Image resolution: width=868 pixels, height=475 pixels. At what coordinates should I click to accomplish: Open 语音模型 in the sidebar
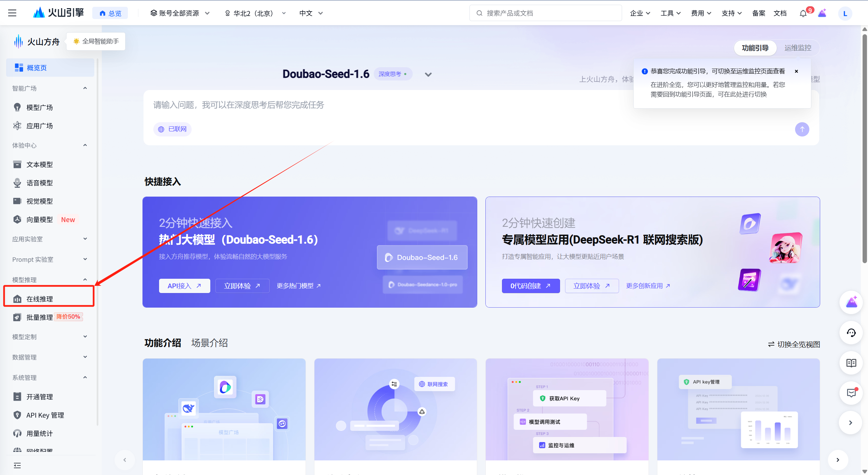pos(39,183)
